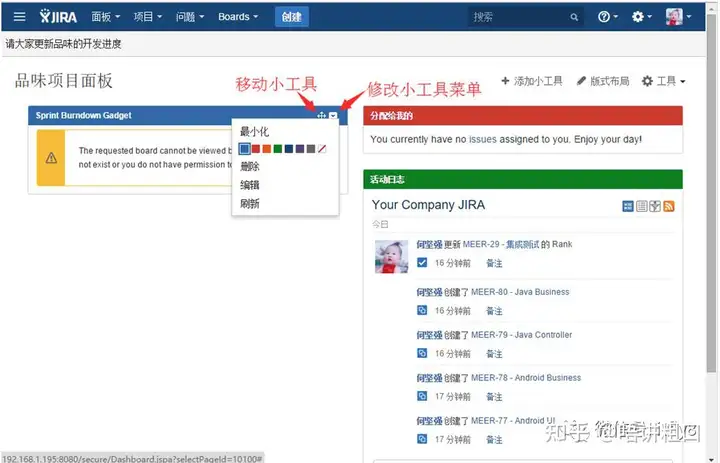
Task: Open the administration gear menu in header
Action: tap(641, 17)
